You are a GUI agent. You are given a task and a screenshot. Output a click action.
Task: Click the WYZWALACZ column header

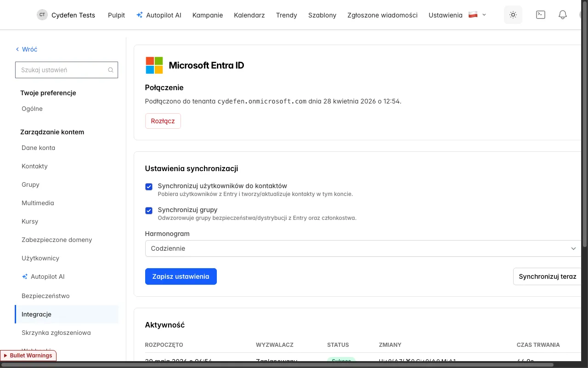click(275, 345)
